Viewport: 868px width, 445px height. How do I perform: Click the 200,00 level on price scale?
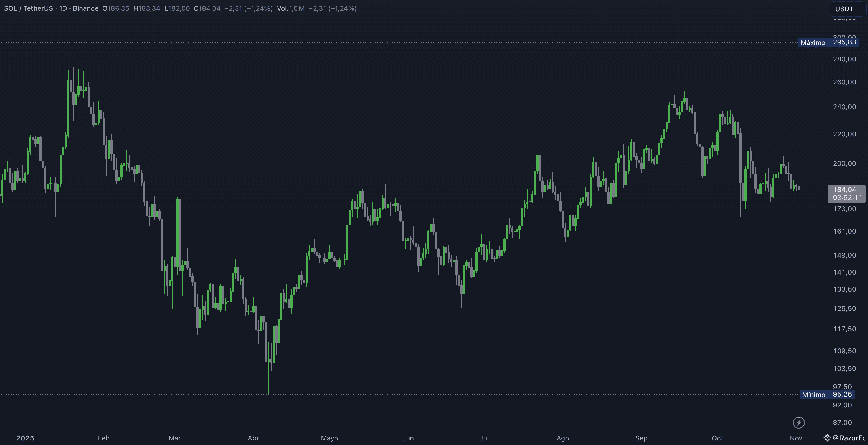(x=844, y=164)
